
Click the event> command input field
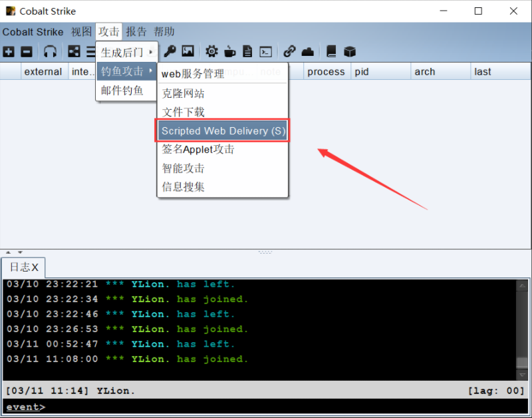click(x=265, y=407)
